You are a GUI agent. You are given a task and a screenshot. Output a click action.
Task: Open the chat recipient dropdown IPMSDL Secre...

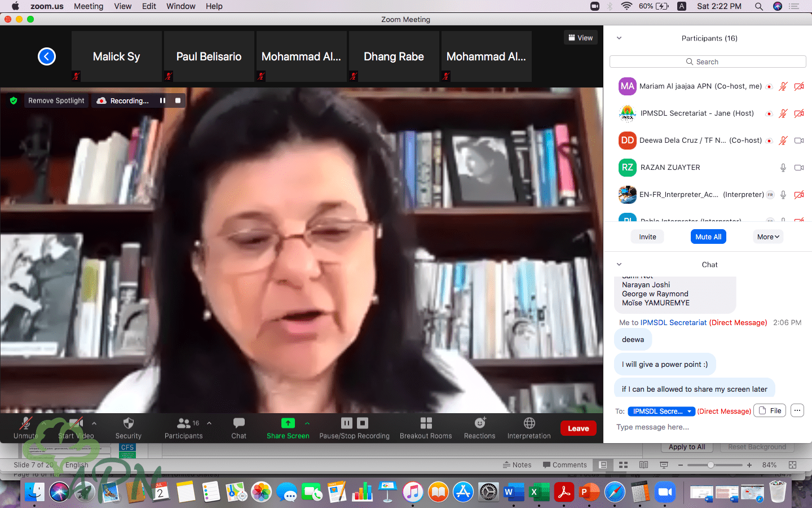point(661,411)
